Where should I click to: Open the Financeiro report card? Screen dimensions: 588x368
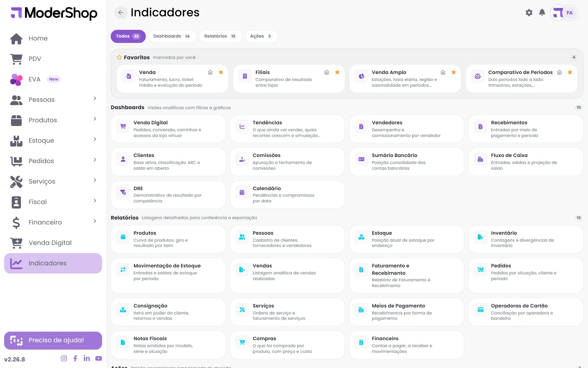(x=407, y=345)
